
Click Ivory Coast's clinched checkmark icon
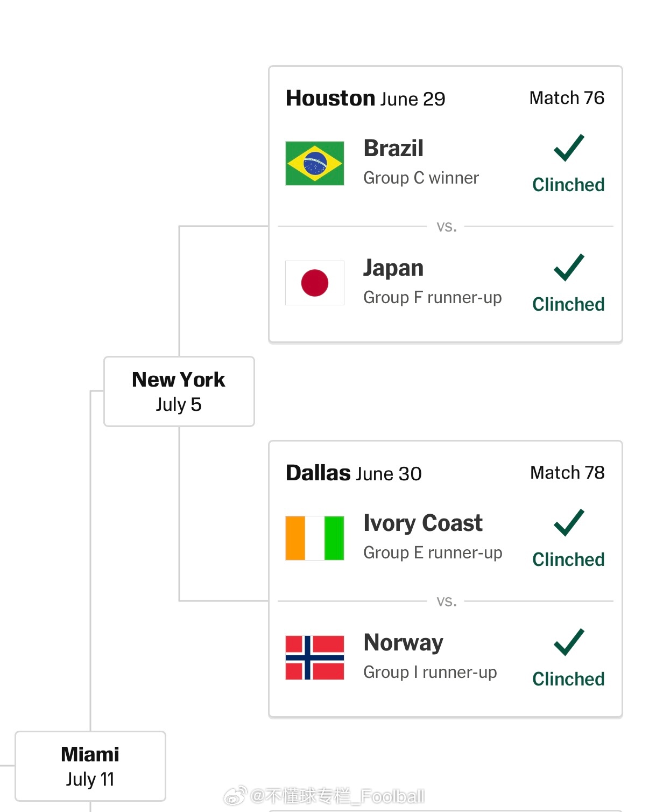(569, 522)
